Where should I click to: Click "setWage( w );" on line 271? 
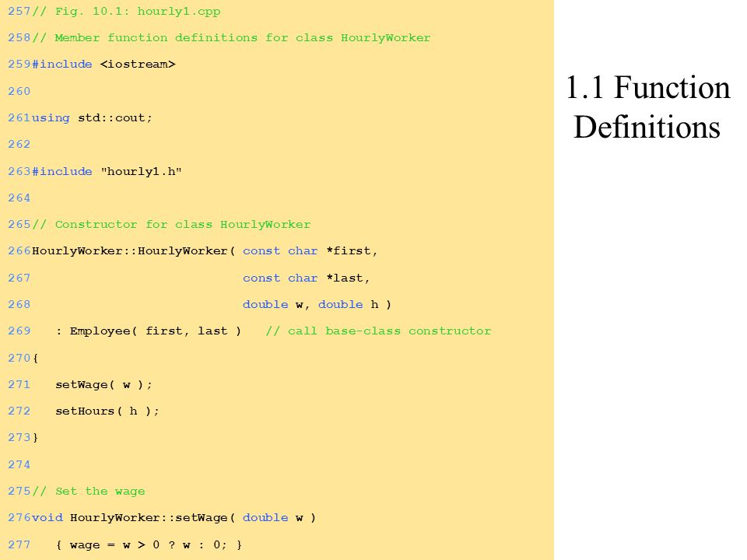pos(103,384)
